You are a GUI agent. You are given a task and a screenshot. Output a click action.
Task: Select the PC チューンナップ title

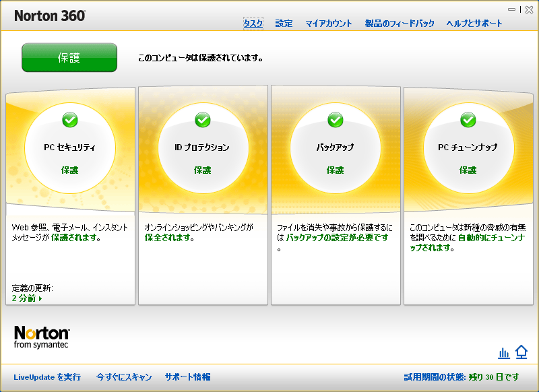point(468,148)
